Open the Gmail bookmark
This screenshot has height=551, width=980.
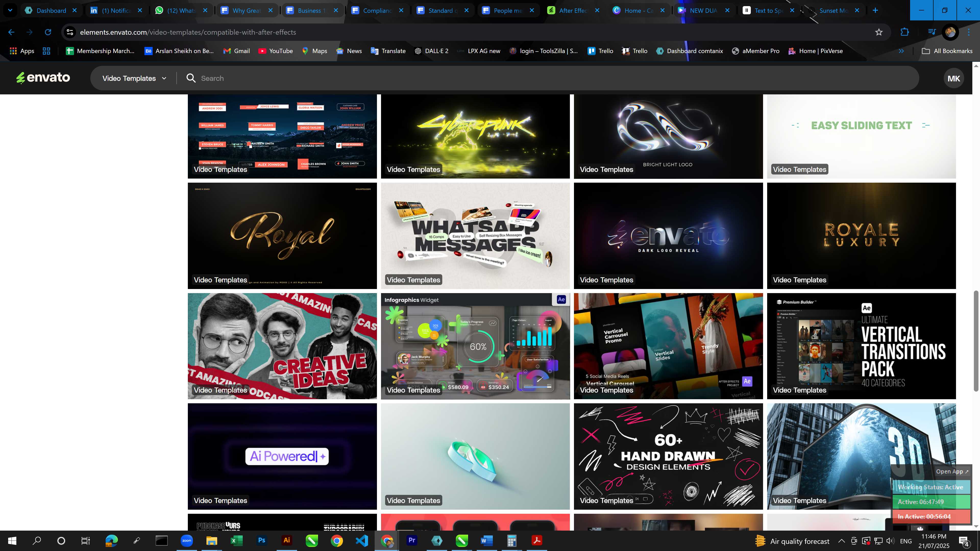click(x=236, y=51)
